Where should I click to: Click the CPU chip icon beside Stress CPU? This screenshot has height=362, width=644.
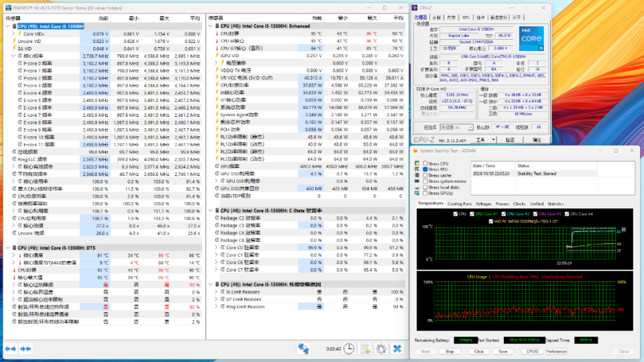tap(417, 163)
